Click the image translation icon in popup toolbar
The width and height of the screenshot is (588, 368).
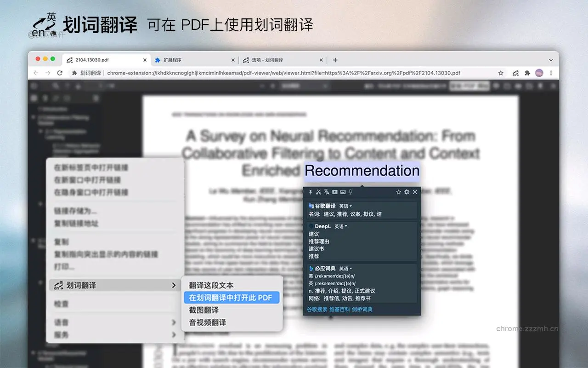(x=342, y=192)
